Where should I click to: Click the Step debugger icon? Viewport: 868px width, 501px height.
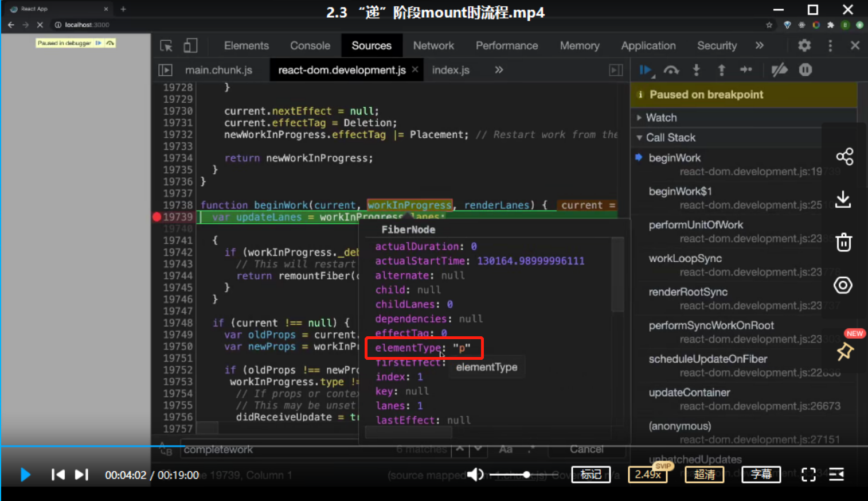[x=746, y=69]
